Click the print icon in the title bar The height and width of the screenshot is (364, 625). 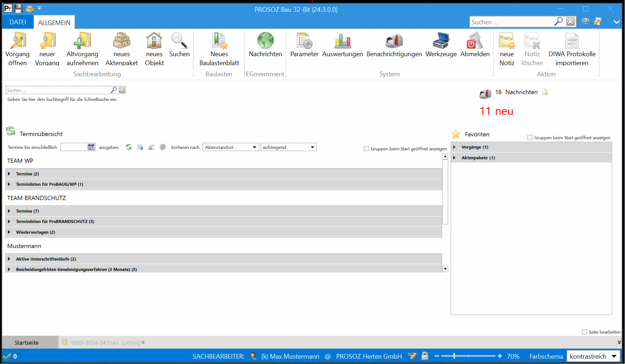(30, 8)
